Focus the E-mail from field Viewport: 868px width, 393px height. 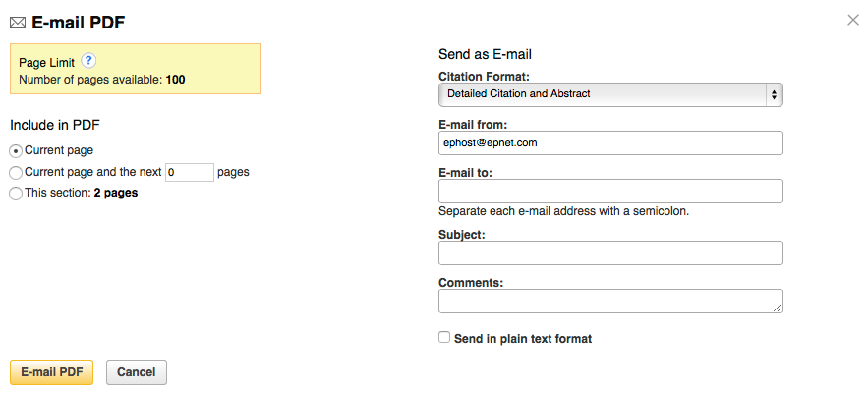click(609, 143)
